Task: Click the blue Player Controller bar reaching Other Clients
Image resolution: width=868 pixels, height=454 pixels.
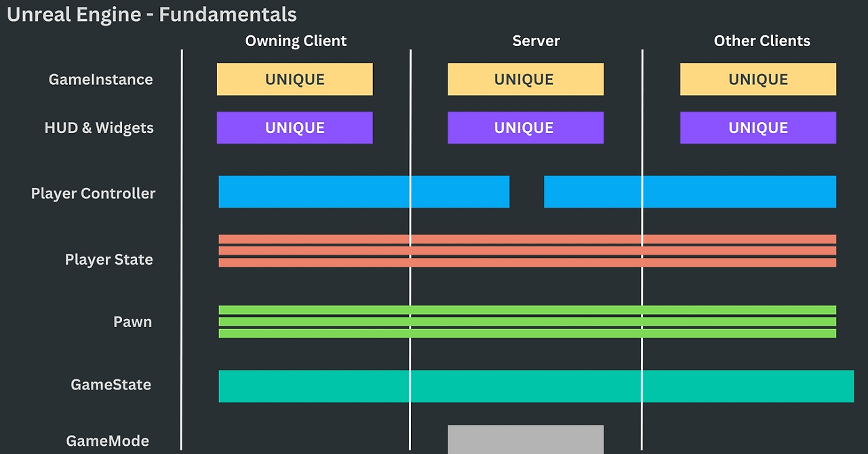Action: pos(690,191)
